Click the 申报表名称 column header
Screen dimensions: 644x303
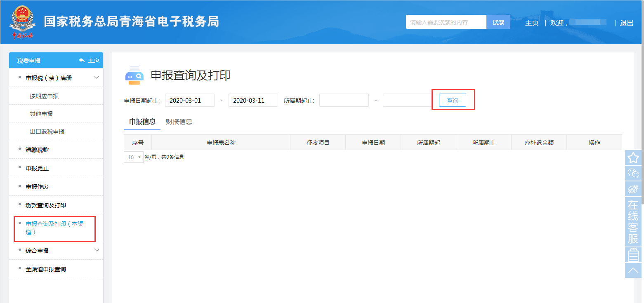pyautogui.click(x=221, y=143)
